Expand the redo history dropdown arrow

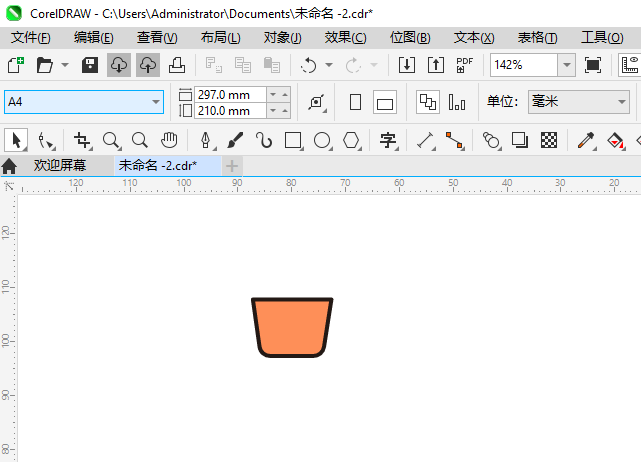point(374,65)
